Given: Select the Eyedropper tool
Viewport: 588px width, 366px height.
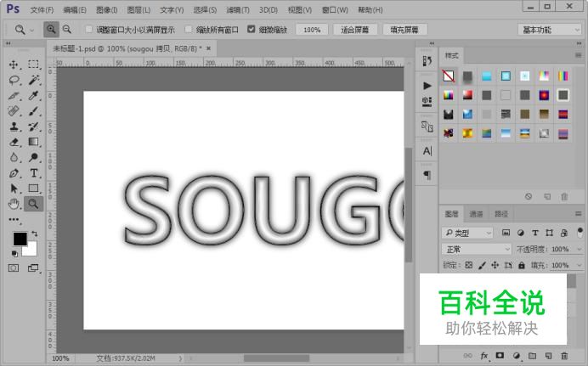Looking at the screenshot, I should click(33, 95).
